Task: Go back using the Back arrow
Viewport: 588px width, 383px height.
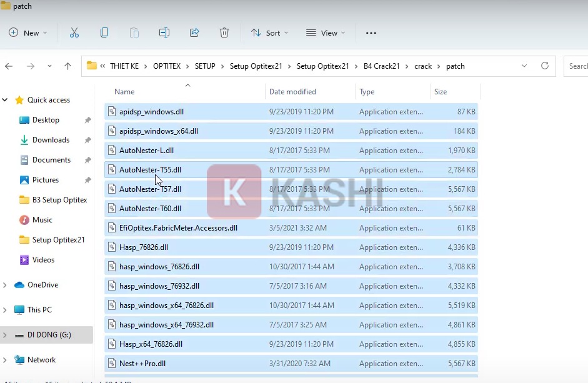Action: (9, 66)
